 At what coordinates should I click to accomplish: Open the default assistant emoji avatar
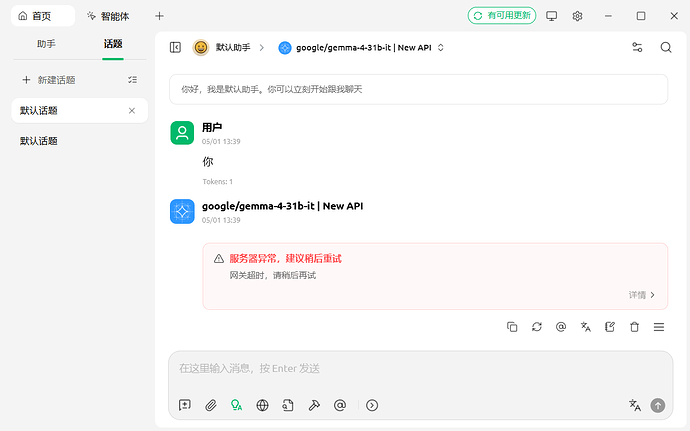[201, 47]
